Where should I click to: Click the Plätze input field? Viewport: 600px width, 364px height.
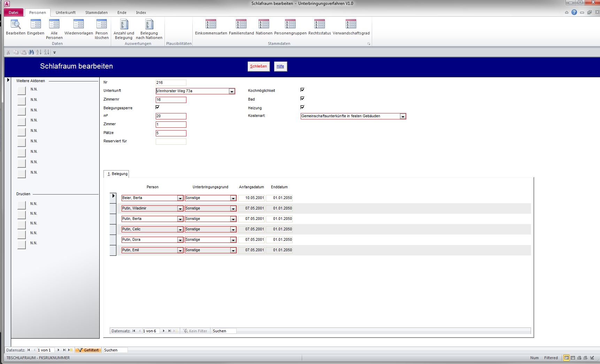171,133
